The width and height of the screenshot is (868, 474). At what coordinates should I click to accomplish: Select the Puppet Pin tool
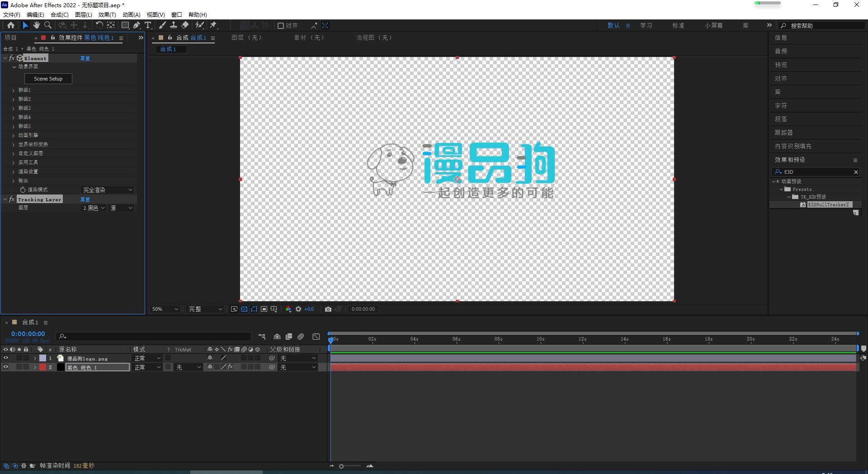pos(213,25)
